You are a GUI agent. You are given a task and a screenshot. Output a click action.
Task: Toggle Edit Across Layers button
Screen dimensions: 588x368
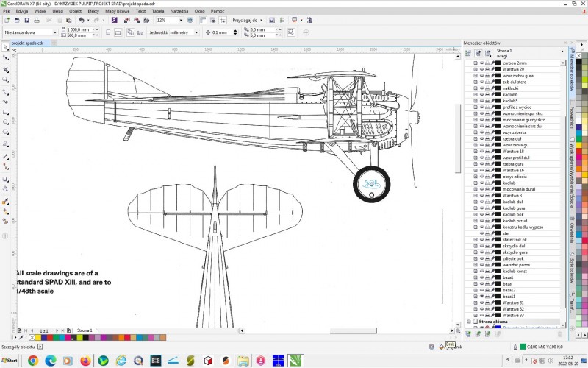click(478, 53)
